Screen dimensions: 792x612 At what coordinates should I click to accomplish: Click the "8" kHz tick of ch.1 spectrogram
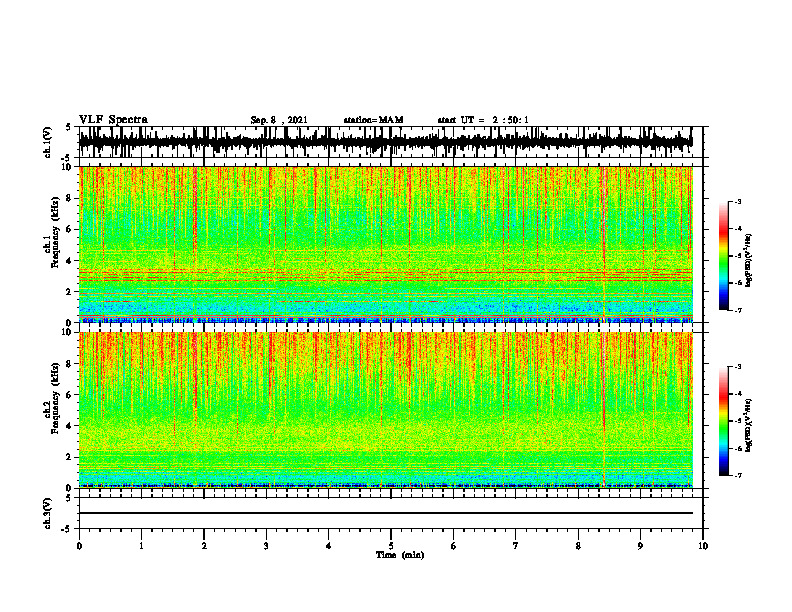pos(70,198)
